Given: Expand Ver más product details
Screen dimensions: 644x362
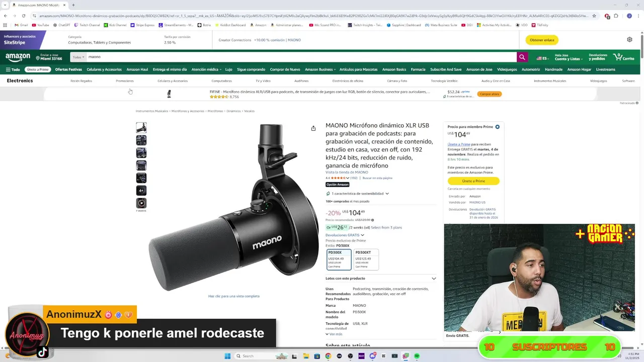Looking at the screenshot, I should 334,334.
